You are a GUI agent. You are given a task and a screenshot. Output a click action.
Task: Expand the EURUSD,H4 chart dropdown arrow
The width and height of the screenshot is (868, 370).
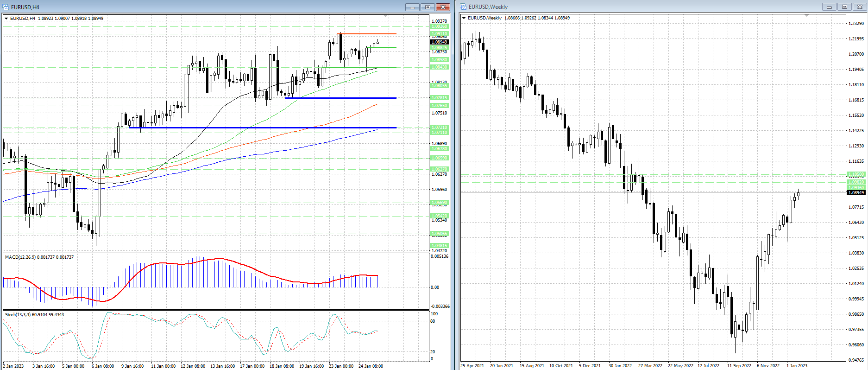click(x=6, y=19)
